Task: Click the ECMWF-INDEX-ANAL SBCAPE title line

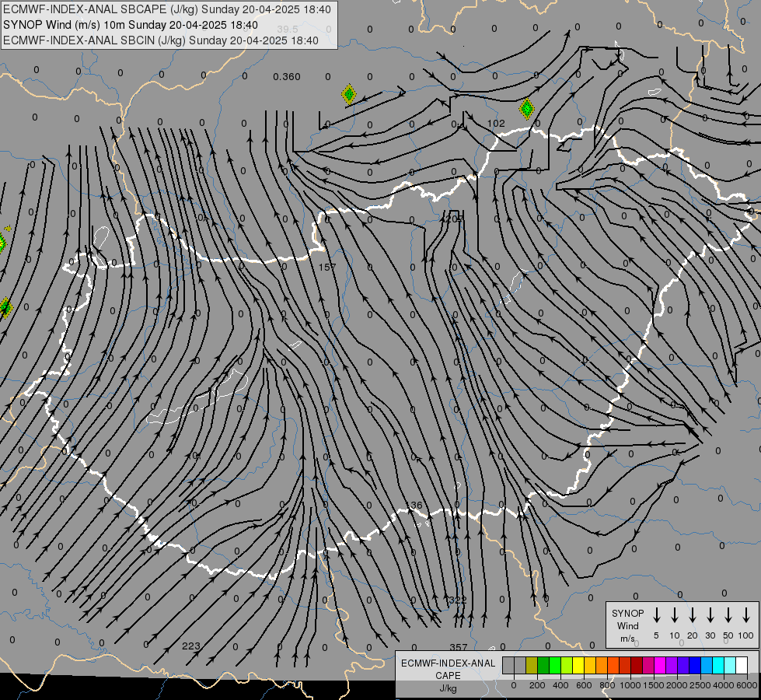Action: (167, 9)
